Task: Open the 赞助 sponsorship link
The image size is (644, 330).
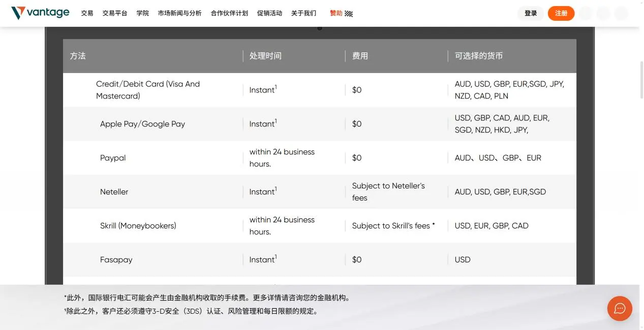Action: tap(341, 13)
